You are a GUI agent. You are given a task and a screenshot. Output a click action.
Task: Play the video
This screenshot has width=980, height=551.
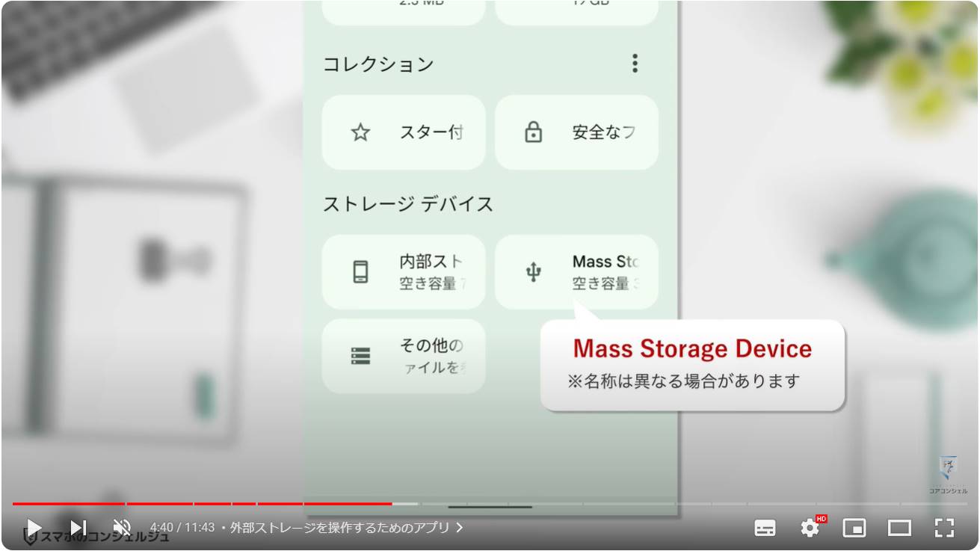point(34,528)
